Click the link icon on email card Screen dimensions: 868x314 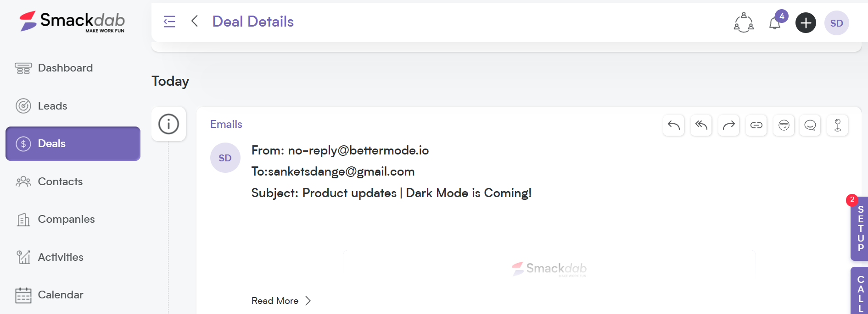pos(756,125)
